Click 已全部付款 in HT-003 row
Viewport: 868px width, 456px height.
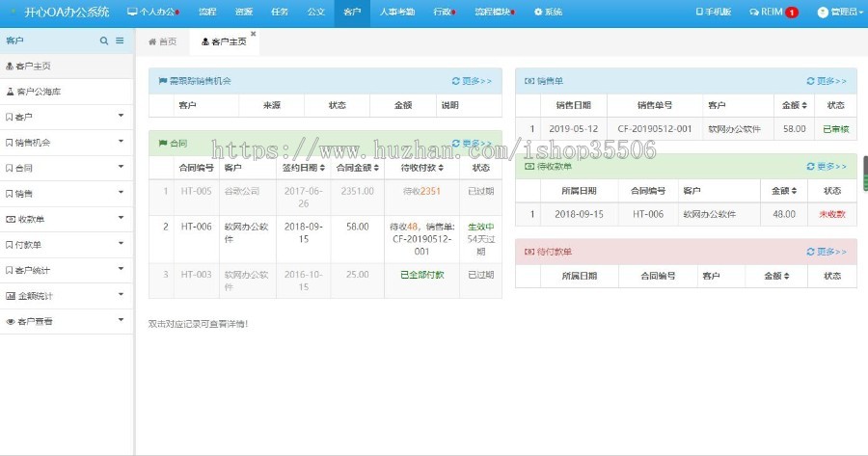point(422,275)
